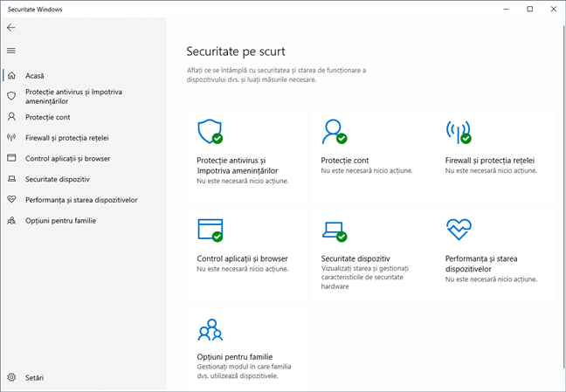This screenshot has height=392, width=566.
Task: Click the large Protecție cont person icon
Action: (335, 131)
